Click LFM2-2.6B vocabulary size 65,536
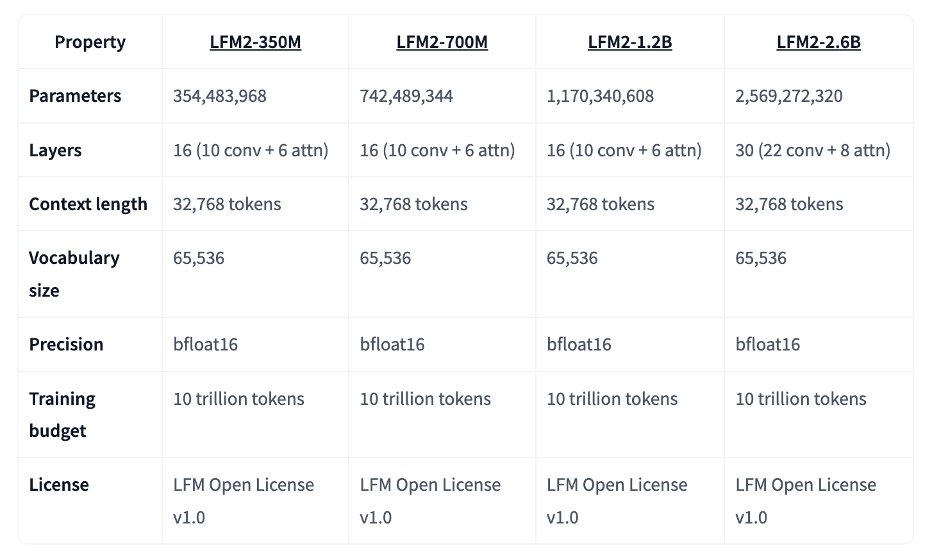This screenshot has width=932, height=560. click(x=761, y=258)
